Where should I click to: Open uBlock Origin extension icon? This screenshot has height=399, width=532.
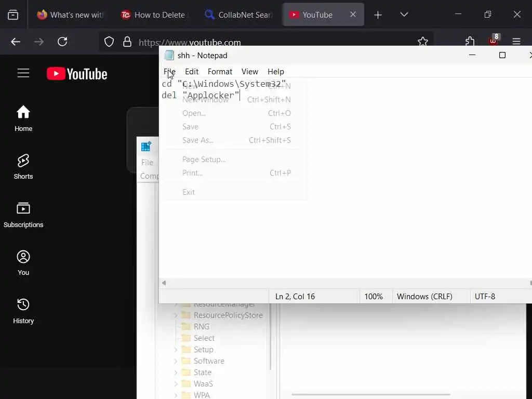pos(494,40)
